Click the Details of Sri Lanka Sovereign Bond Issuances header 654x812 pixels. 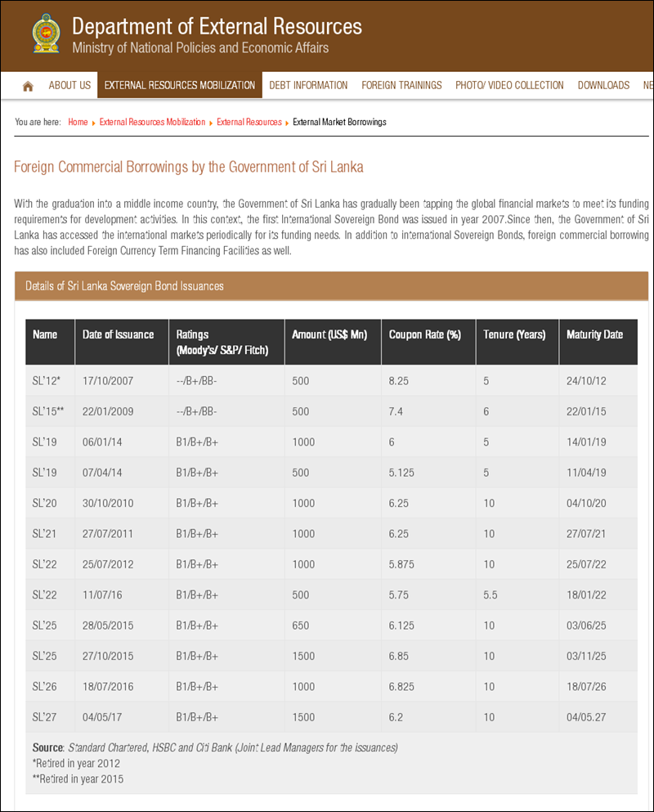tap(124, 286)
